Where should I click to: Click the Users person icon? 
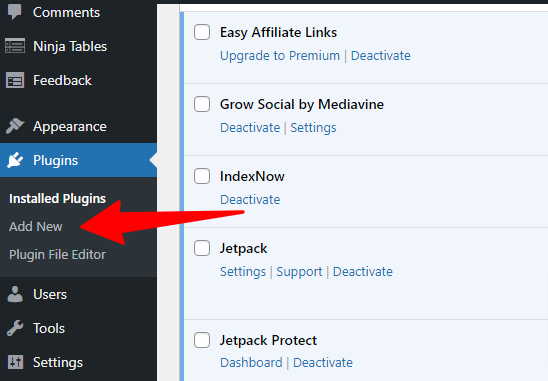coord(15,294)
